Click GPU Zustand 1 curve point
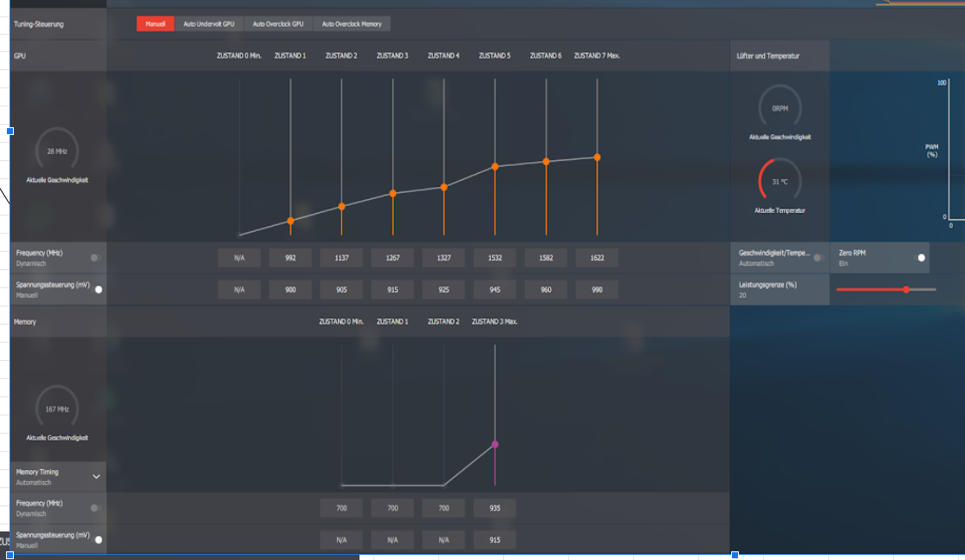 pyautogui.click(x=290, y=221)
